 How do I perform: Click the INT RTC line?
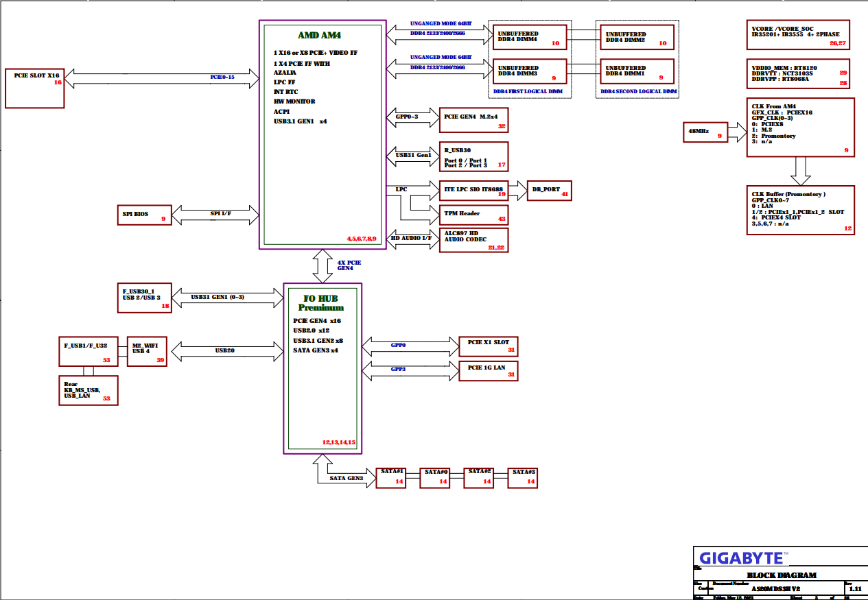(x=285, y=91)
